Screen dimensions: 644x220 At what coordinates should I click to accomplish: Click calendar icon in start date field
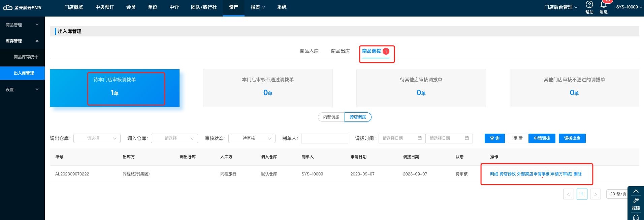[420, 138]
